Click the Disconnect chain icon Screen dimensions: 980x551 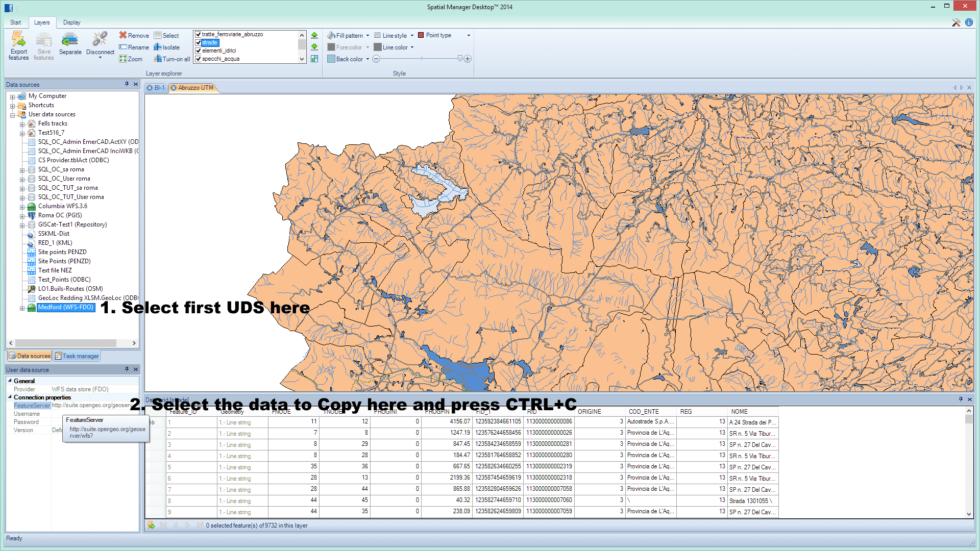[100, 40]
